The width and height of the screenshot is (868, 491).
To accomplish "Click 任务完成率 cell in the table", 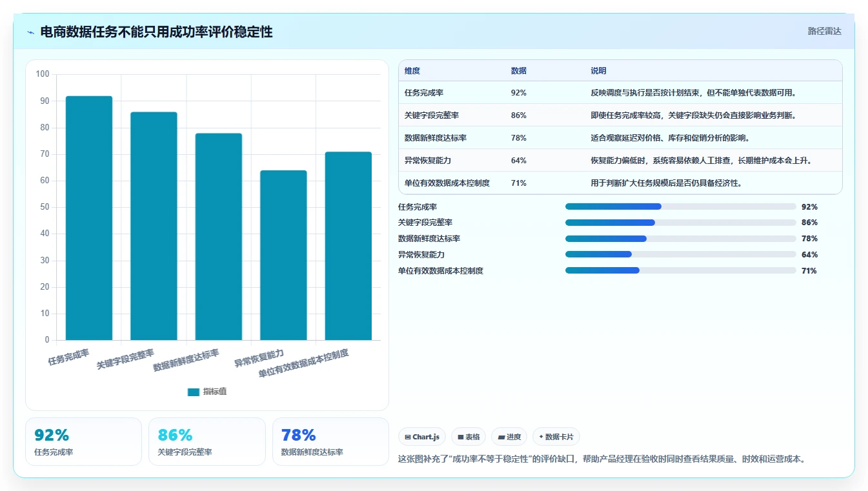I will 424,93.
